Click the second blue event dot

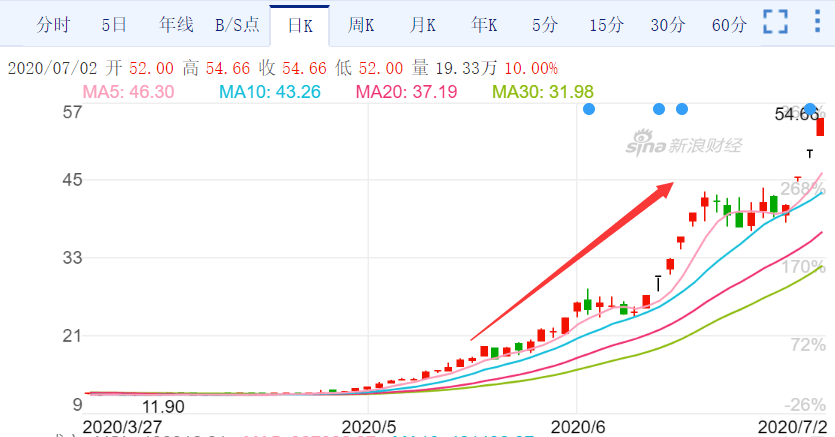pyautogui.click(x=659, y=109)
